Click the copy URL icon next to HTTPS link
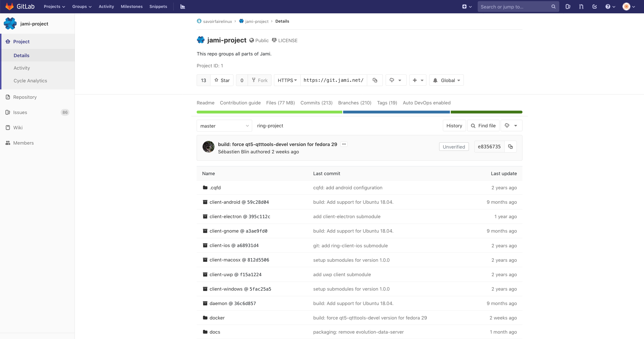 coord(374,80)
